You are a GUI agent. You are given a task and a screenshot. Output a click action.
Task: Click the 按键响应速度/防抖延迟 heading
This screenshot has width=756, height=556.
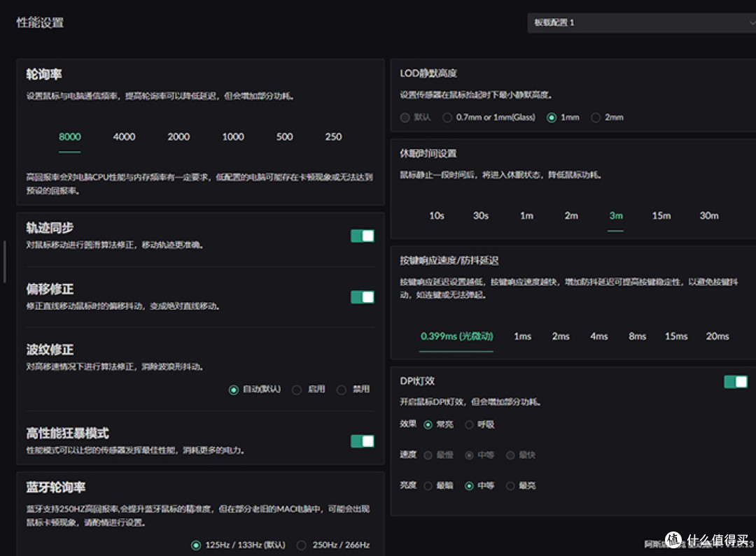click(x=449, y=261)
